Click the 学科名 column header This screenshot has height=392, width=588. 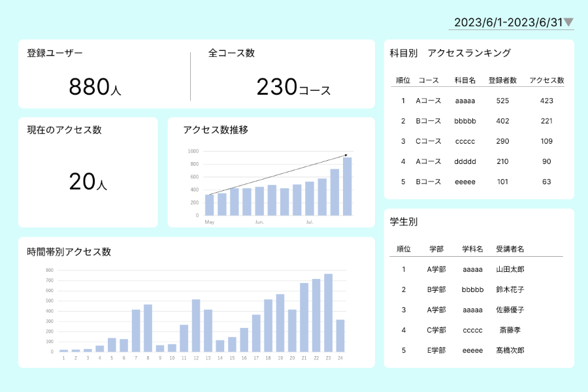coord(472,249)
